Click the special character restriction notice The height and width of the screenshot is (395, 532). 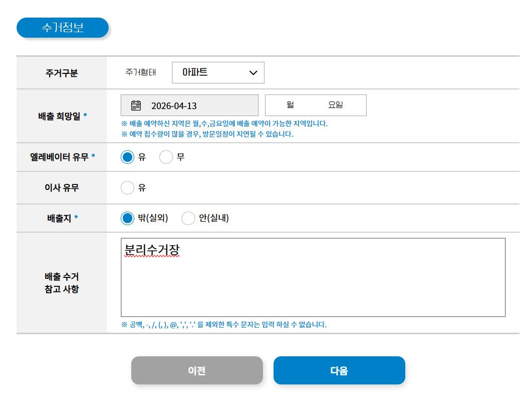pyautogui.click(x=224, y=325)
